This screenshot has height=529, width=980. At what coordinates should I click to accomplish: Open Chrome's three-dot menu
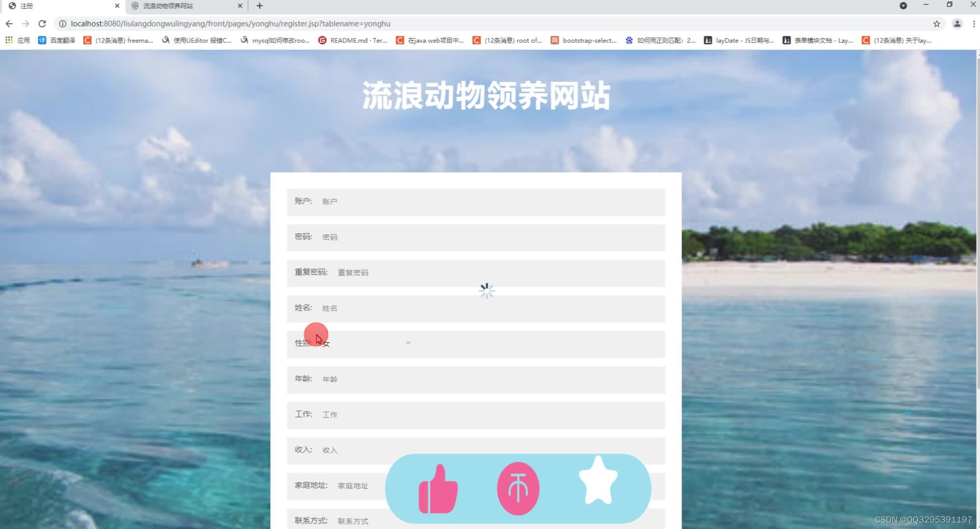click(974, 24)
